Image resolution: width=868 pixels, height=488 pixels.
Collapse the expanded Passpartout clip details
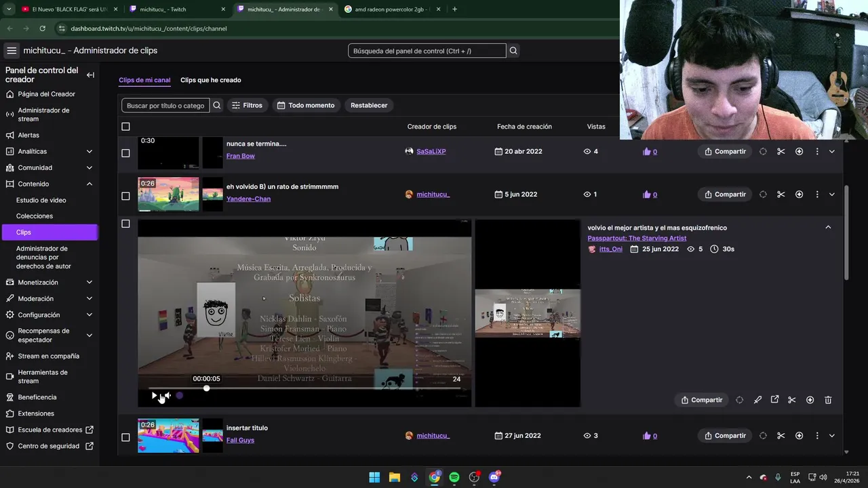pos(828,227)
